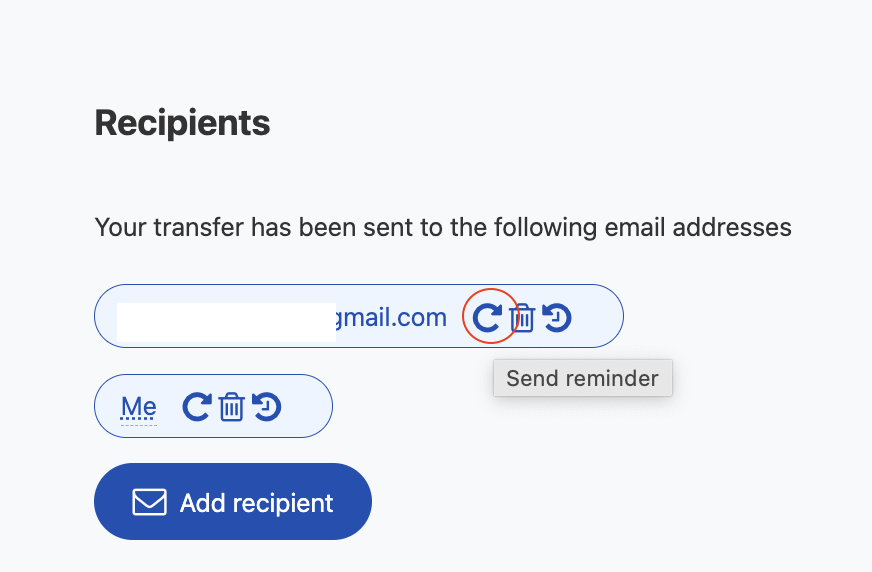Delete the gmail.com recipient with trash icon
The width and height of the screenshot is (872, 572).
pyautogui.click(x=522, y=319)
